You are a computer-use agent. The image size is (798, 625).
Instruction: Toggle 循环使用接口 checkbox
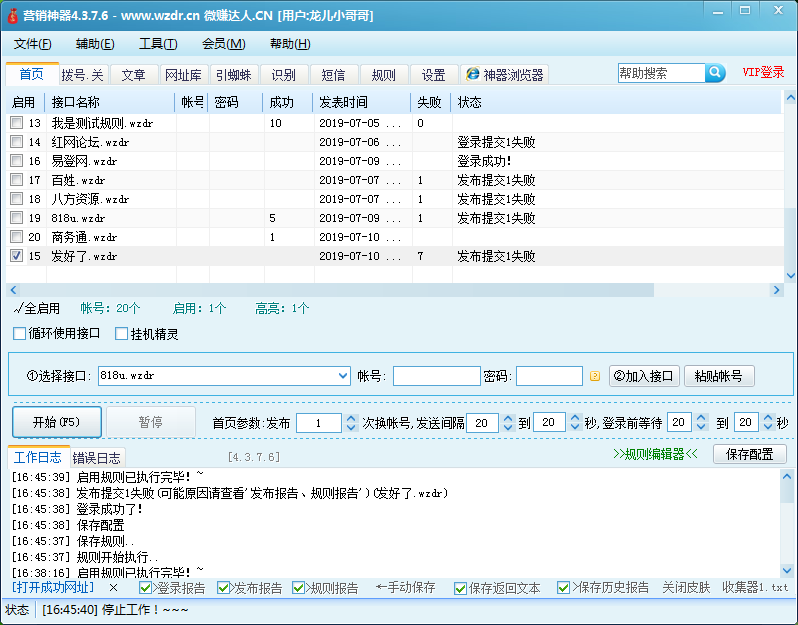20,334
